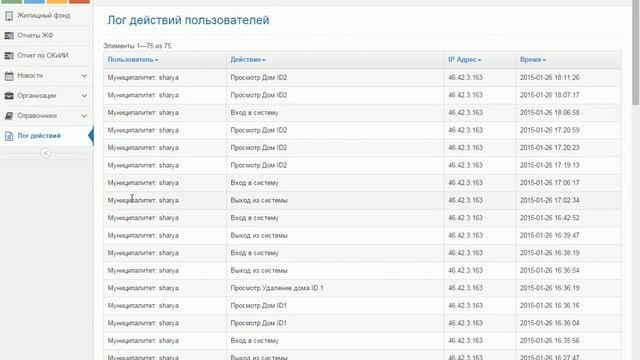Image resolution: width=640 pixels, height=360 pixels.
Task: Open the Организации menu item
Action: pyautogui.click(x=37, y=96)
